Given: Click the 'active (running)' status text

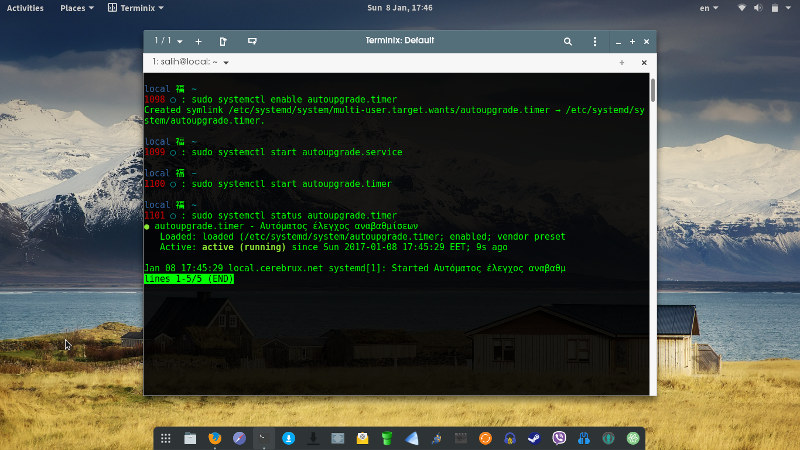Looking at the screenshot, I should click(x=244, y=247).
